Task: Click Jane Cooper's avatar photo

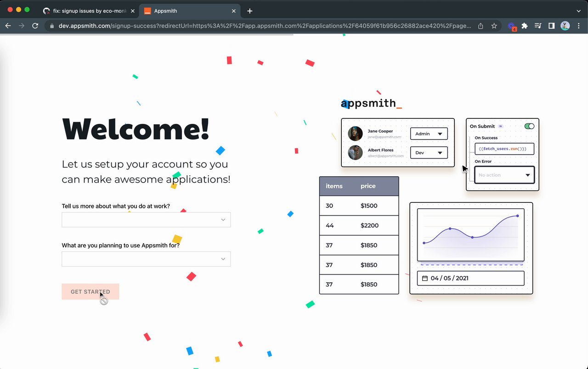Action: (355, 134)
